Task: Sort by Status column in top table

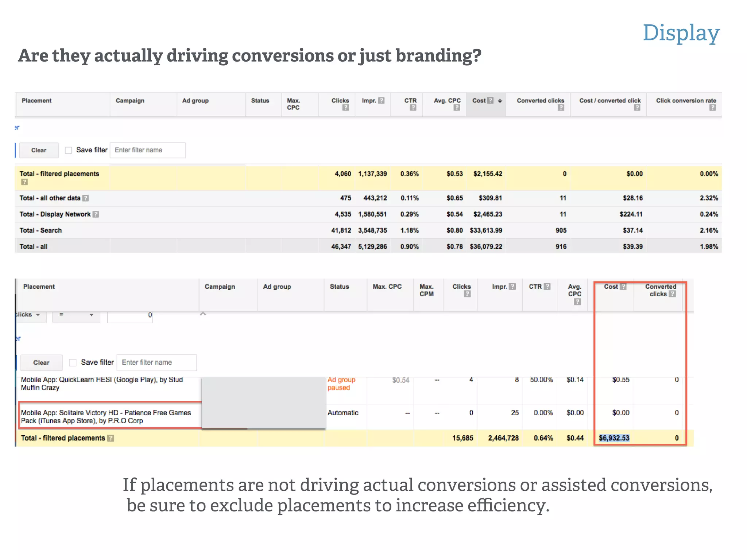Action: pyautogui.click(x=260, y=101)
